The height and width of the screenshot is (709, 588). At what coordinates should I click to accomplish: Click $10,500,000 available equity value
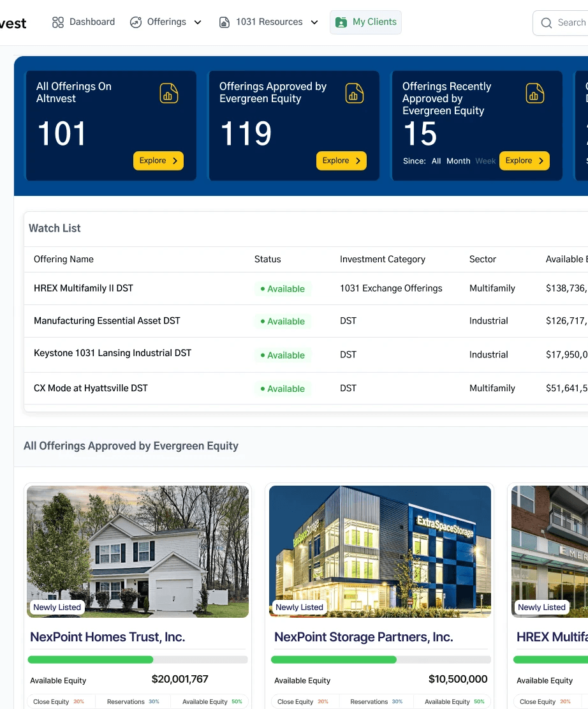click(458, 679)
